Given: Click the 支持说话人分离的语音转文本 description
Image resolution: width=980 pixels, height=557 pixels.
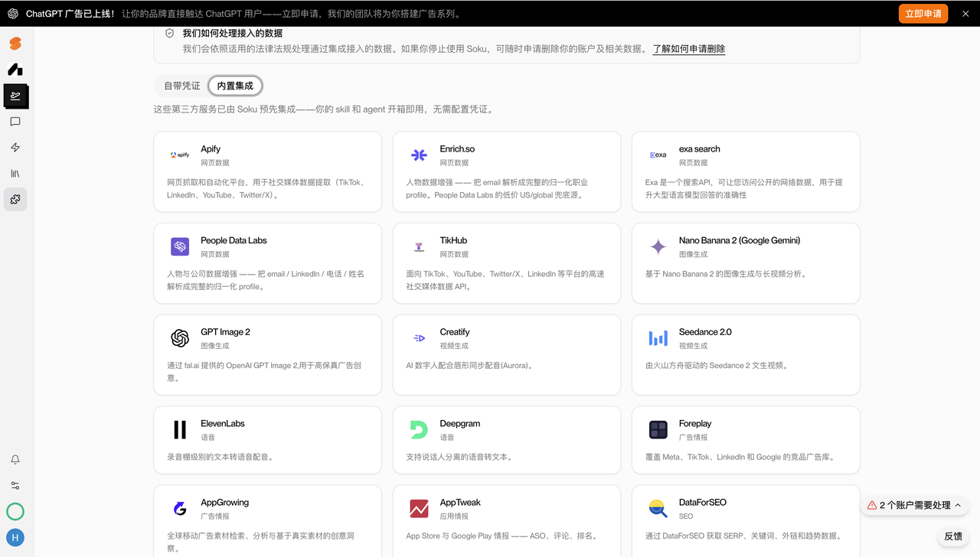Looking at the screenshot, I should (x=459, y=457).
